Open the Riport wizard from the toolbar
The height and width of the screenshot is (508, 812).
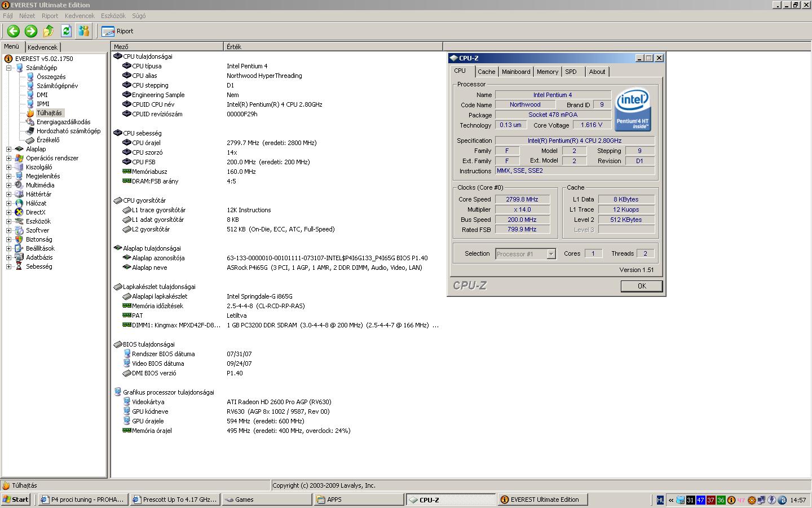coord(118,31)
